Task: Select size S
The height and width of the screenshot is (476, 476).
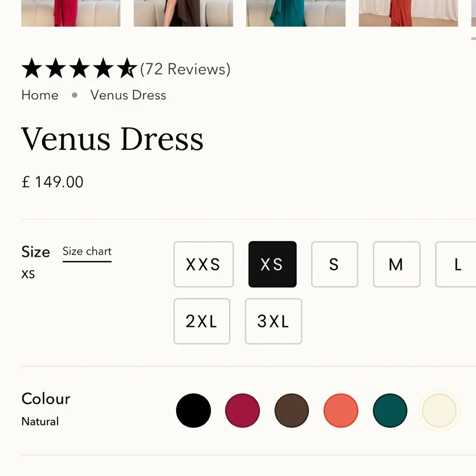Action: point(335,264)
